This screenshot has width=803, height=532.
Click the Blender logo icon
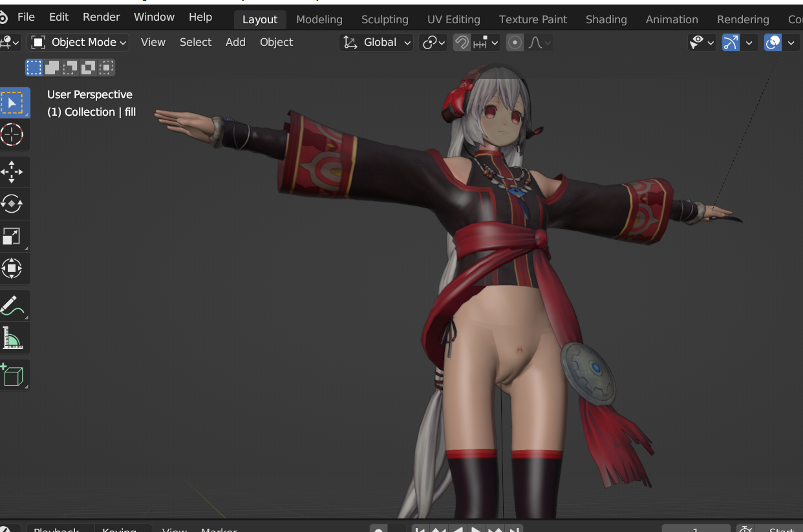click(x=3, y=17)
